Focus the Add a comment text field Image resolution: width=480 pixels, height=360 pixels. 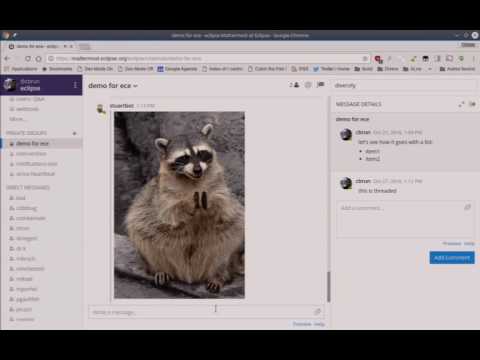tap(404, 219)
